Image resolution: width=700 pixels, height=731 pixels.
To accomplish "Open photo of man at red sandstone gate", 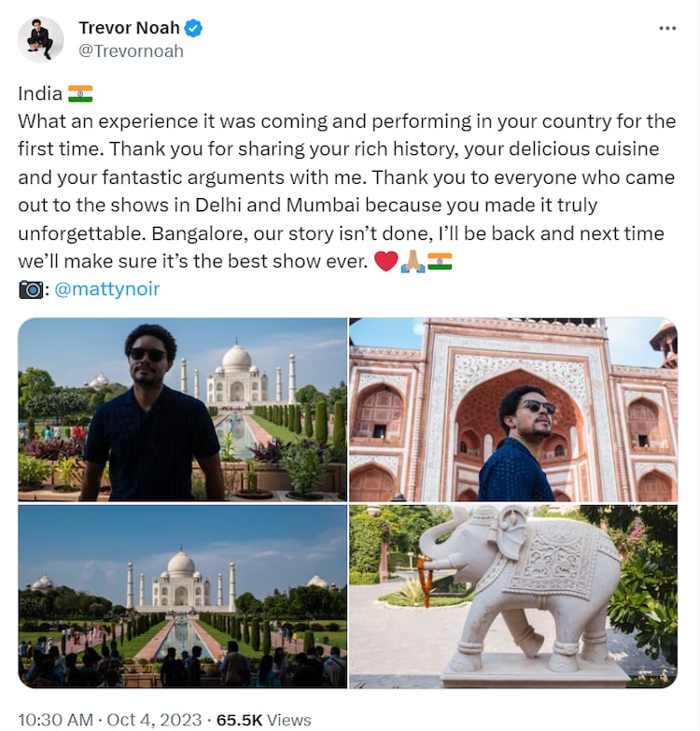I will point(513,409).
